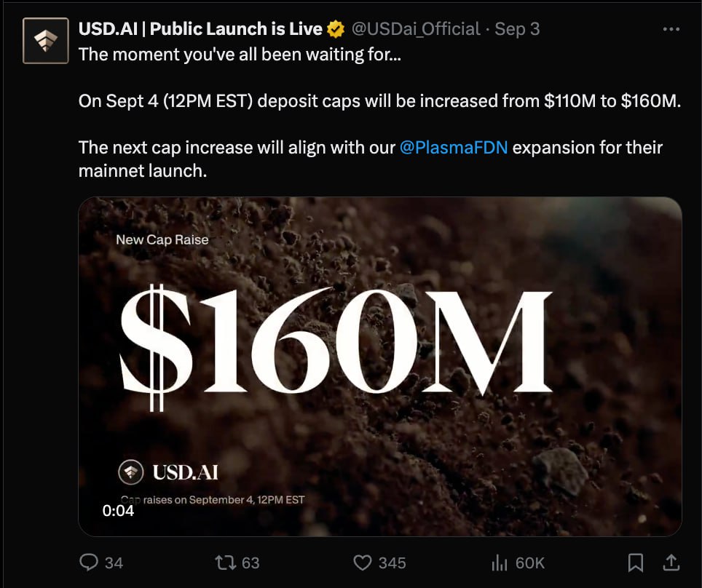Open the three-dot more options menu

671,30
